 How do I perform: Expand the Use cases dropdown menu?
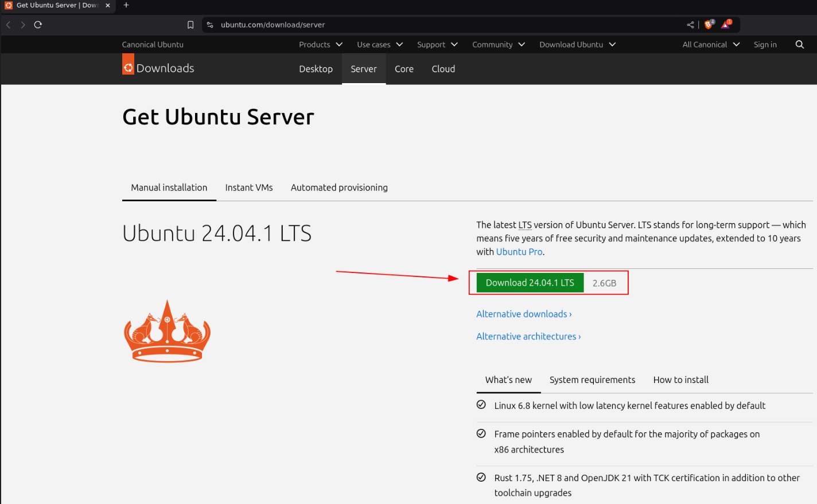point(380,44)
